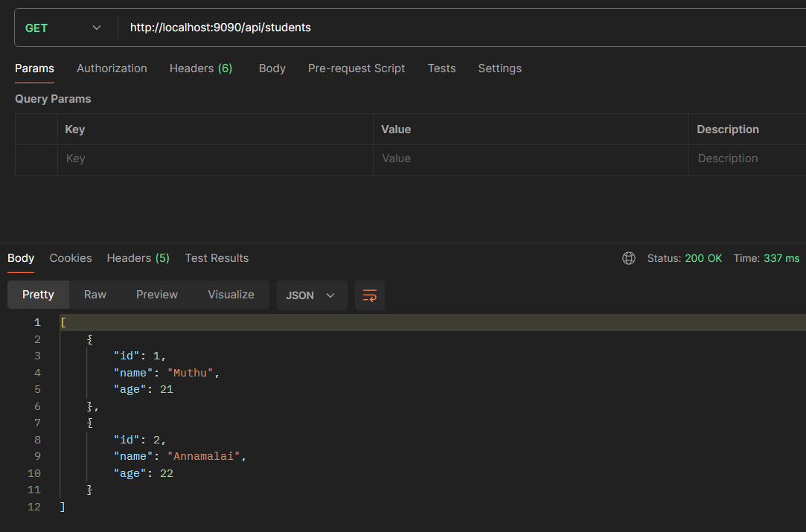Click the Description input in query params
806x532 pixels.
(x=747, y=158)
